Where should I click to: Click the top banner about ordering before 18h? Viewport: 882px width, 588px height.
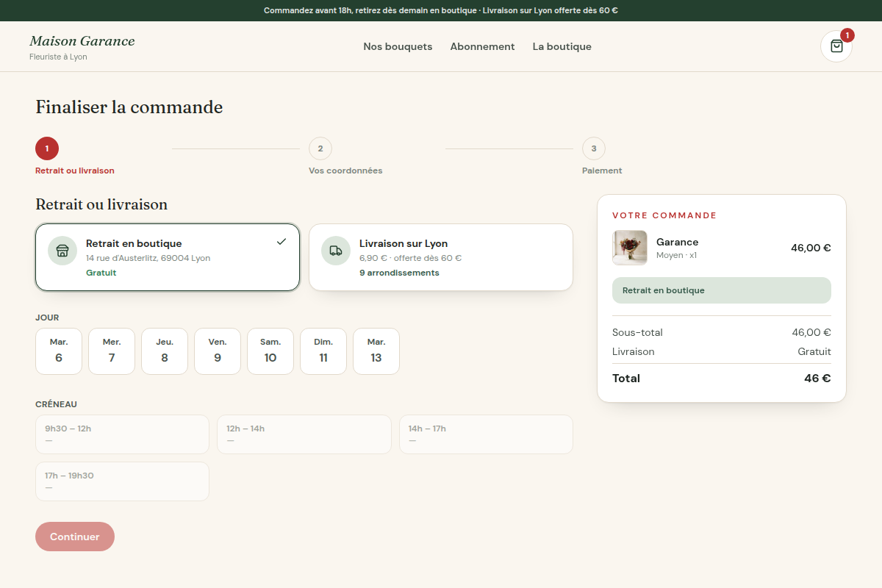[441, 10]
